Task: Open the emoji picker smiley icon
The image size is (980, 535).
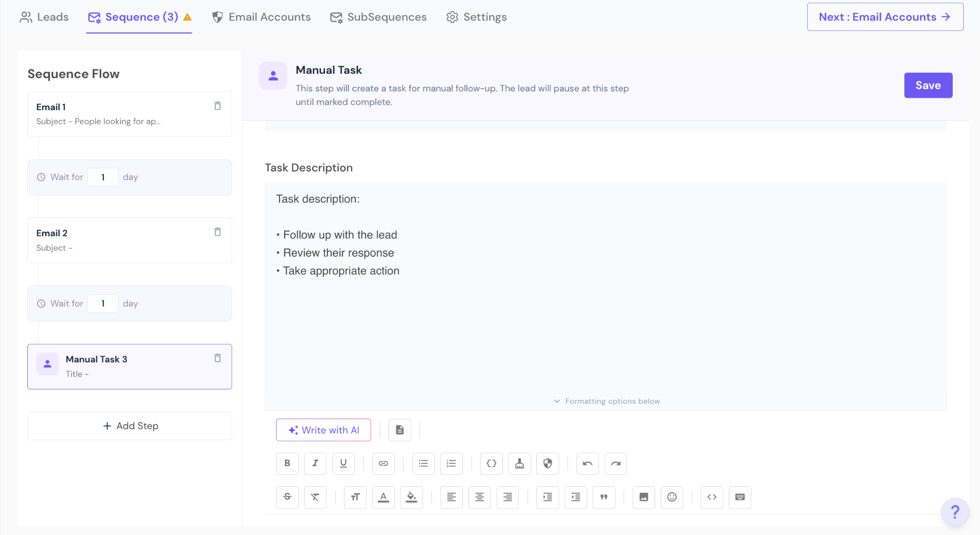Action: (x=672, y=497)
